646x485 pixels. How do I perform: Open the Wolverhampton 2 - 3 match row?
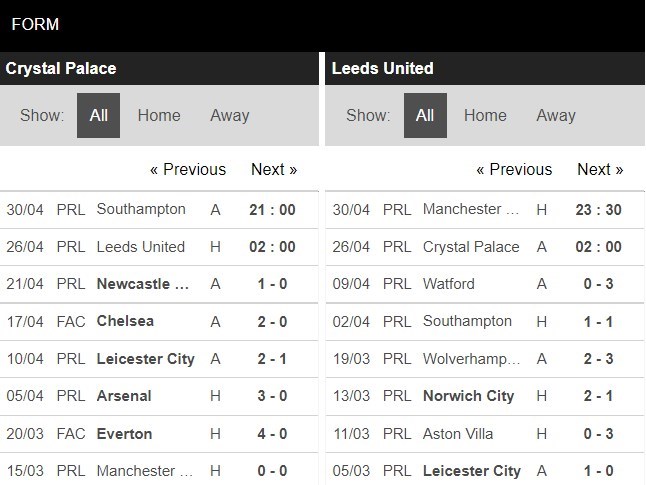point(468,359)
